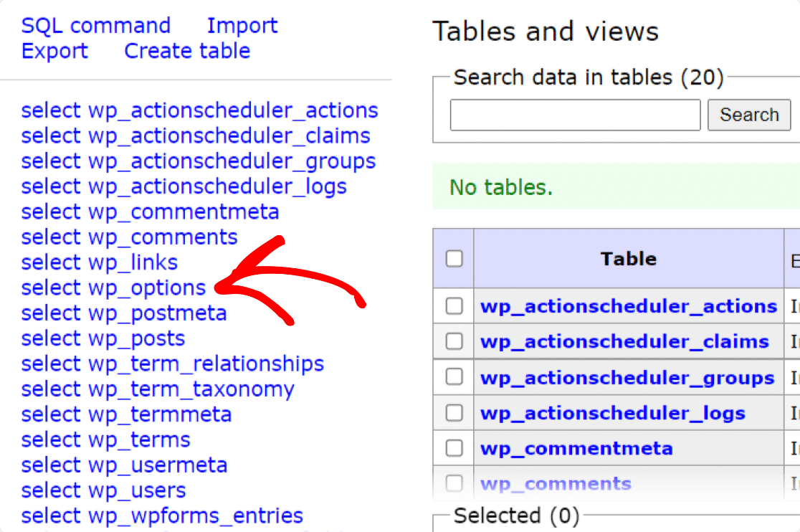Open wp_comments in the sidebar list
This screenshot has width=800, height=532.
point(163,238)
